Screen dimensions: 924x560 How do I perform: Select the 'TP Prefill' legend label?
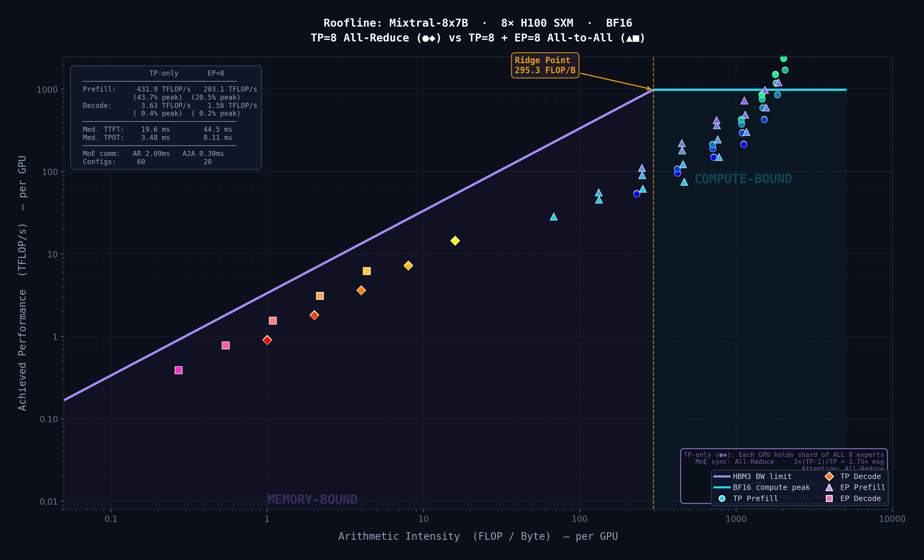click(756, 498)
